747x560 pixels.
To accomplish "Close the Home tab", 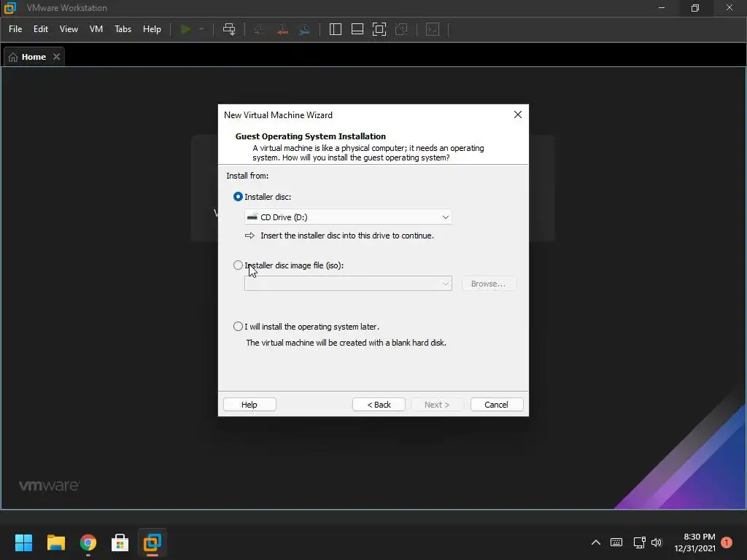I will point(57,57).
